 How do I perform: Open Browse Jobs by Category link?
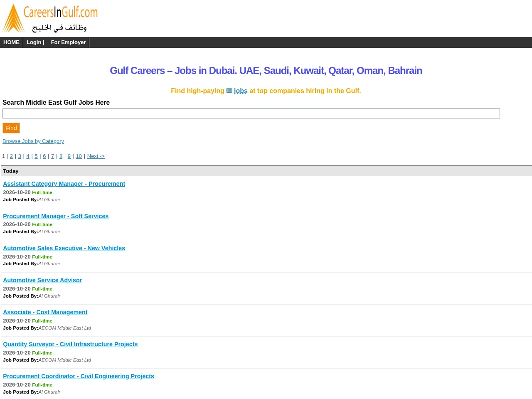coord(33,141)
